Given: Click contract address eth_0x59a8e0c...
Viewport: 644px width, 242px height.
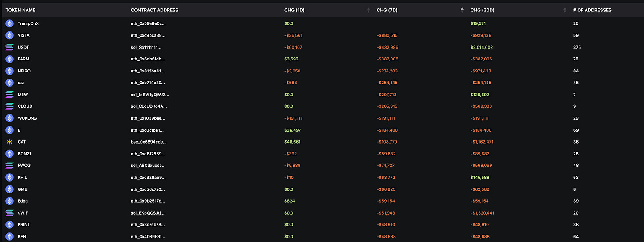Looking at the screenshot, I should [149, 23].
